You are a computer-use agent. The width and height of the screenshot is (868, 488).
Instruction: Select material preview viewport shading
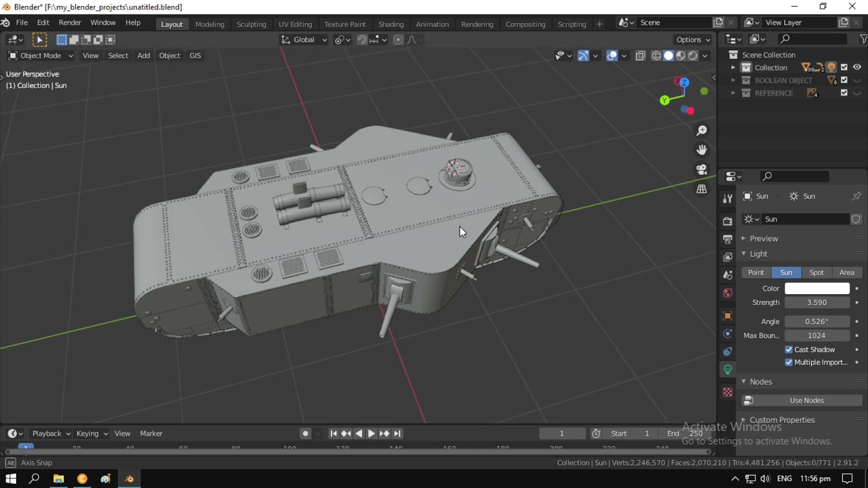coord(681,56)
